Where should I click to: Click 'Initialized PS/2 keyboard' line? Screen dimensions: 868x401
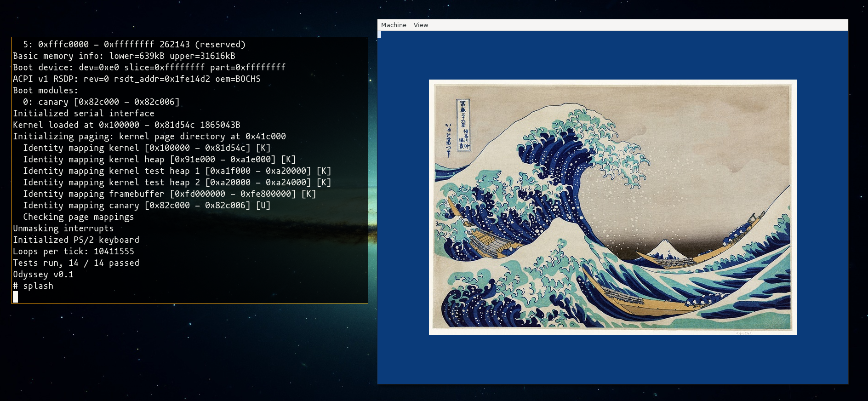pyautogui.click(x=76, y=240)
